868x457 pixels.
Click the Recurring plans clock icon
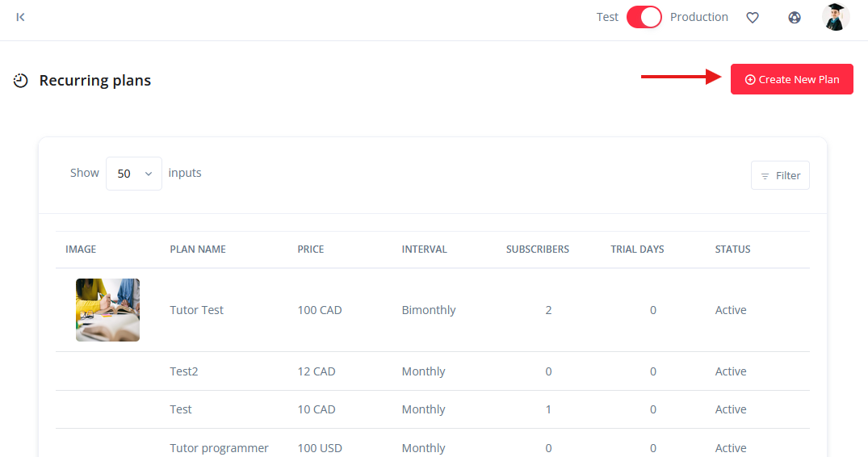(21, 81)
